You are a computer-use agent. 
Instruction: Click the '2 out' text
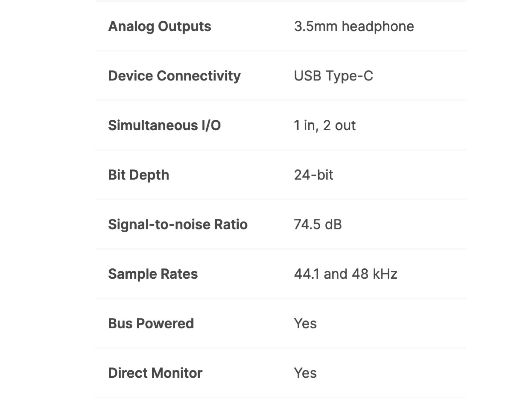339,126
